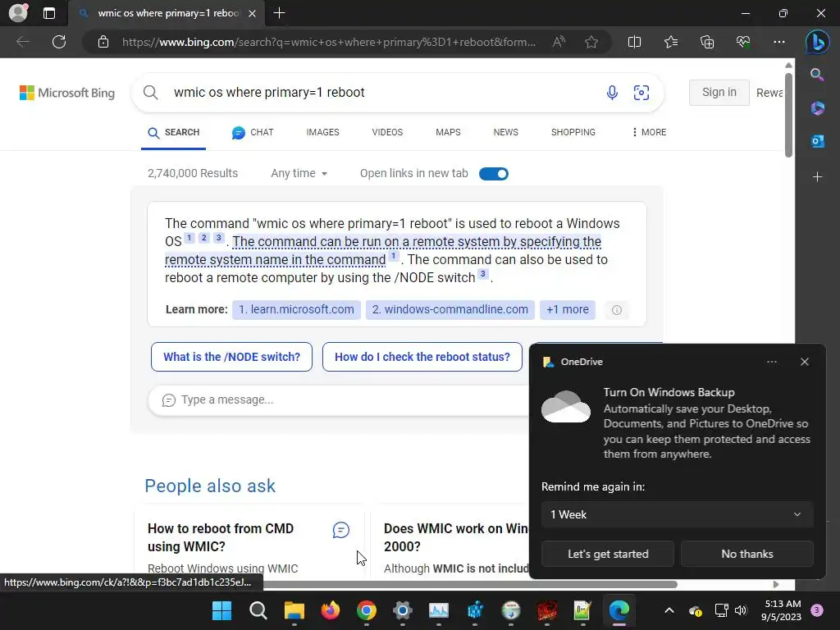Click No thanks button

[746, 554]
